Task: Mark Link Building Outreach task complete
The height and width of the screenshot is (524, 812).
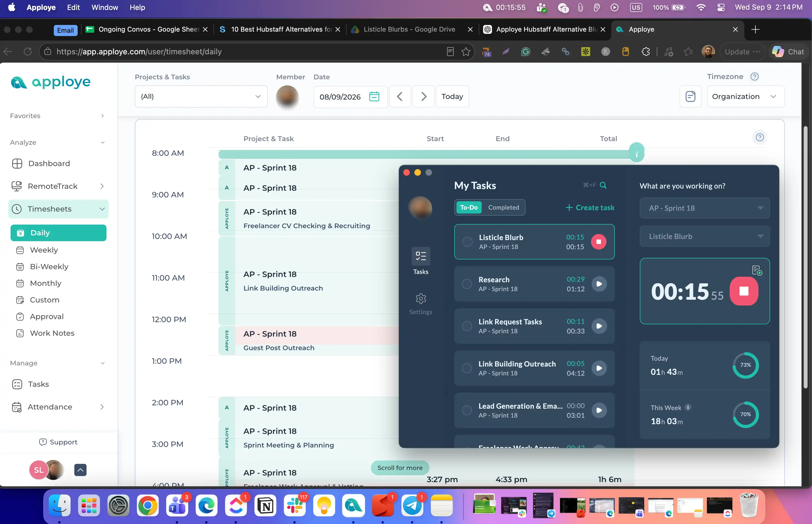Action: point(467,368)
